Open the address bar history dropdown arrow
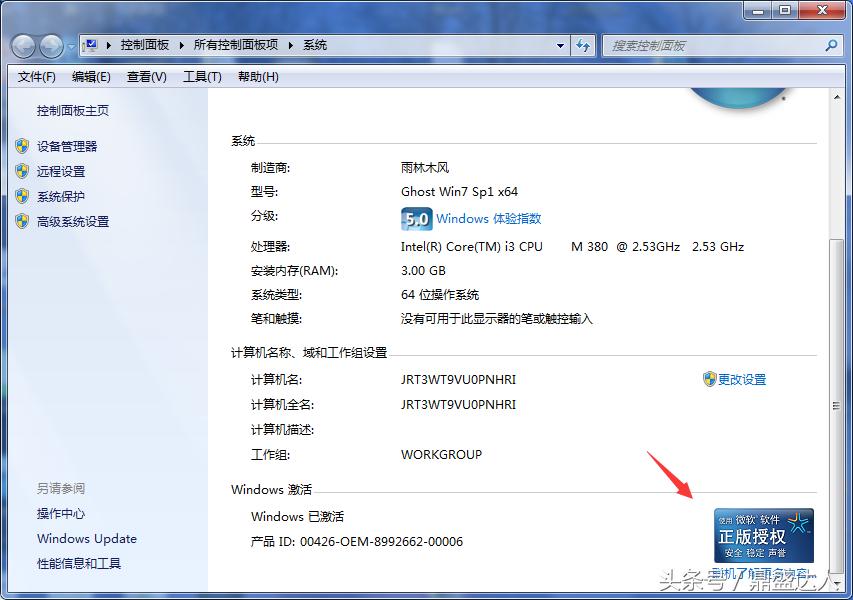The height and width of the screenshot is (600, 853). (561, 45)
